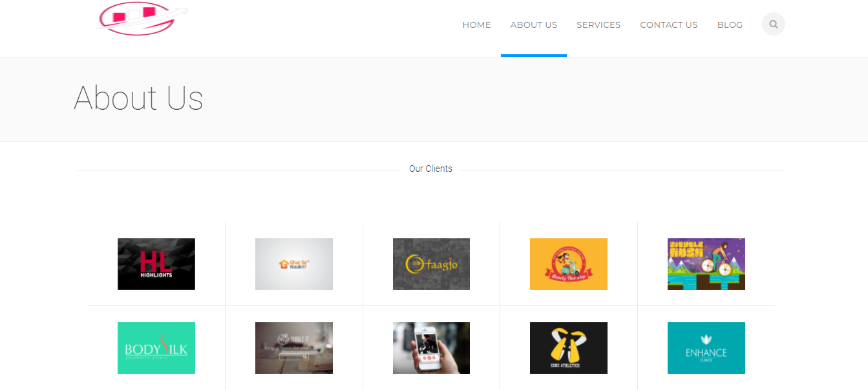Screen dimensions: 868x390
Task: Click the Our Clients section title
Action: (x=430, y=169)
